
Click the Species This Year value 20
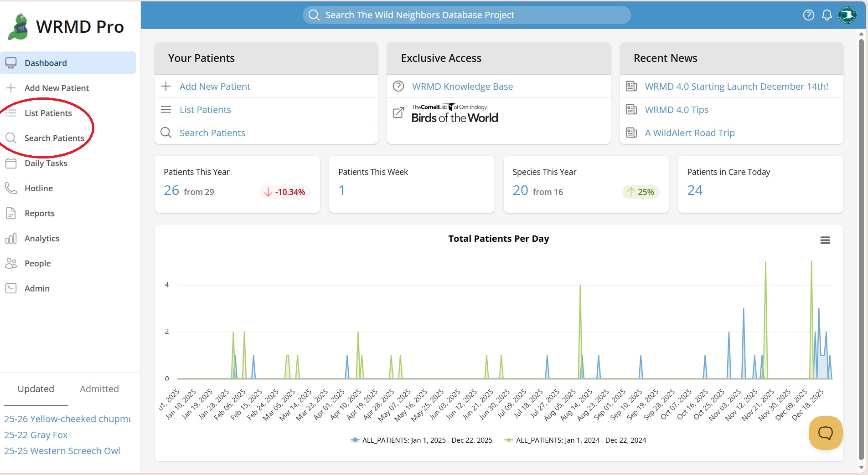520,190
